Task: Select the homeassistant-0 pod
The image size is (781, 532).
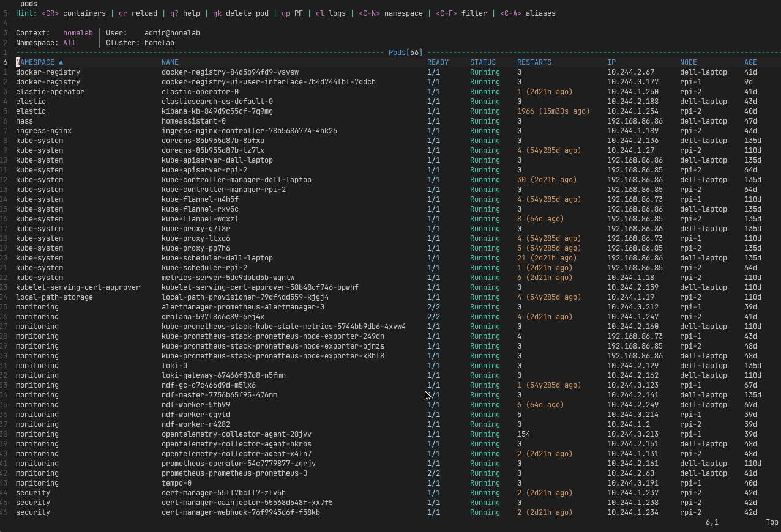Action: point(193,121)
